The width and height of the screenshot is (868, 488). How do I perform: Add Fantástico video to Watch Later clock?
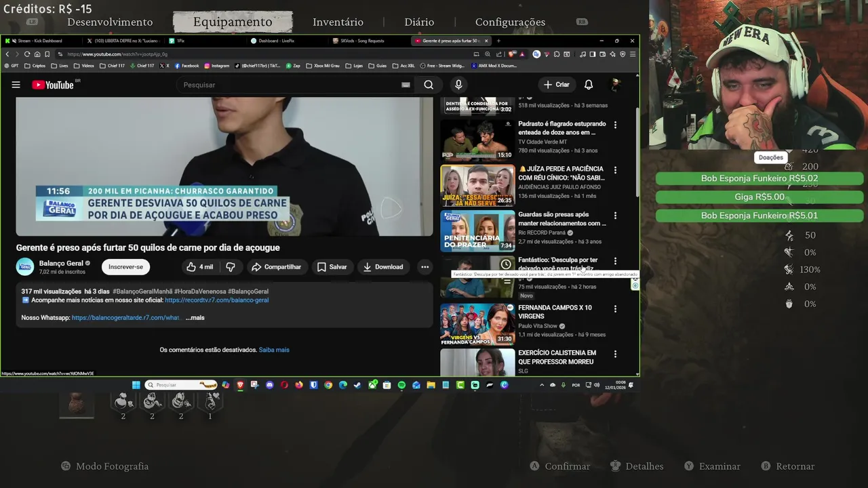[506, 264]
